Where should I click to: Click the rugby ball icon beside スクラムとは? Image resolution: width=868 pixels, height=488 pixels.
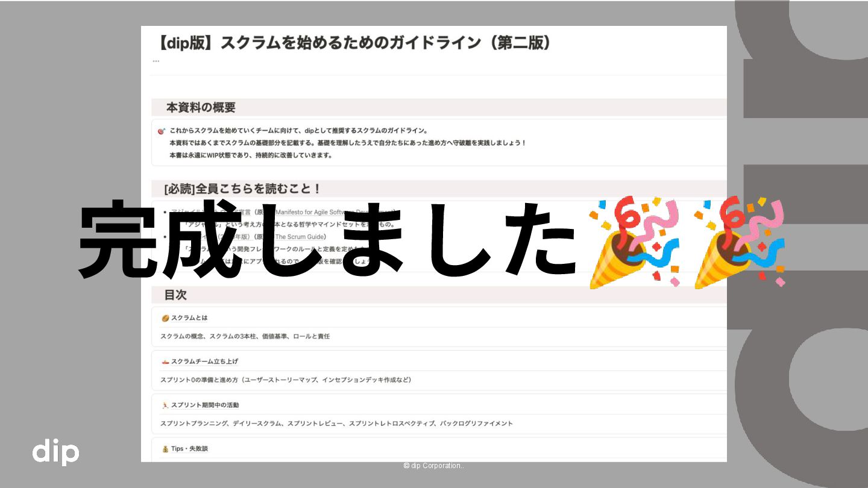[165, 318]
